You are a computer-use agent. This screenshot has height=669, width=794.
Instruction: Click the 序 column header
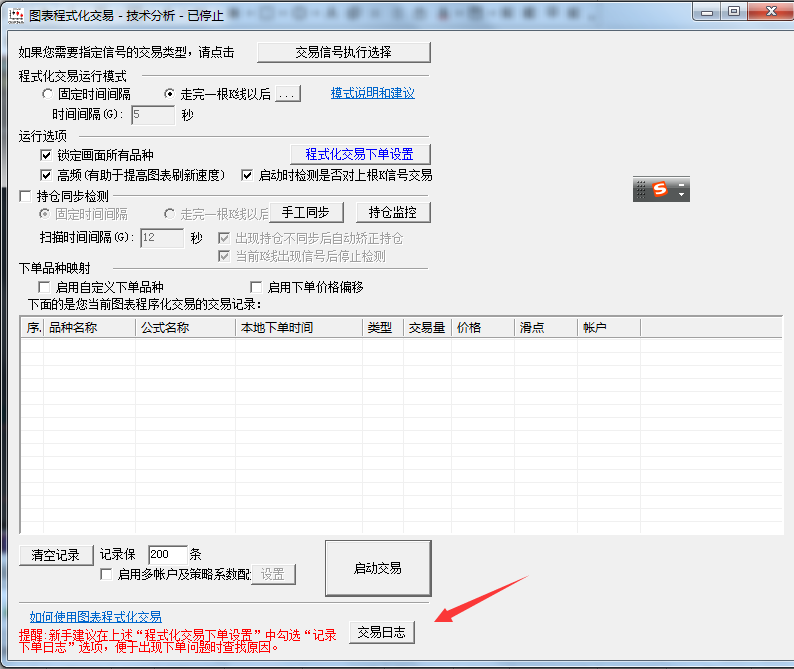click(x=33, y=328)
